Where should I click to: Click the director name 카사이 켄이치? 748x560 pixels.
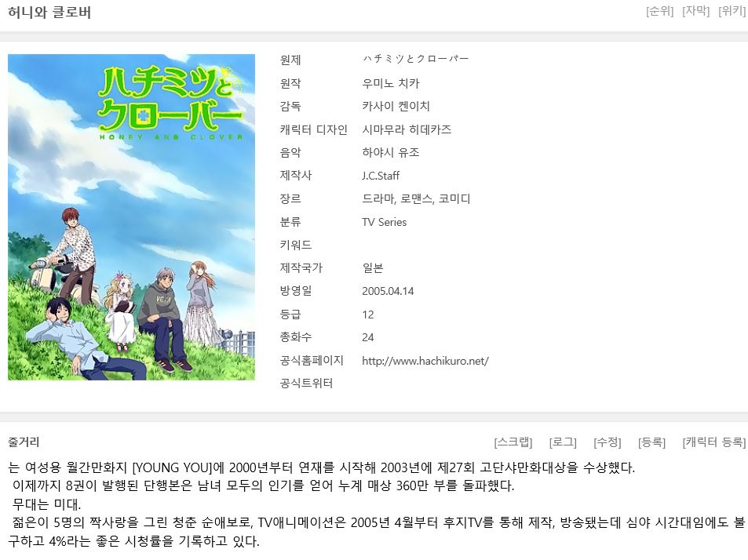(396, 107)
